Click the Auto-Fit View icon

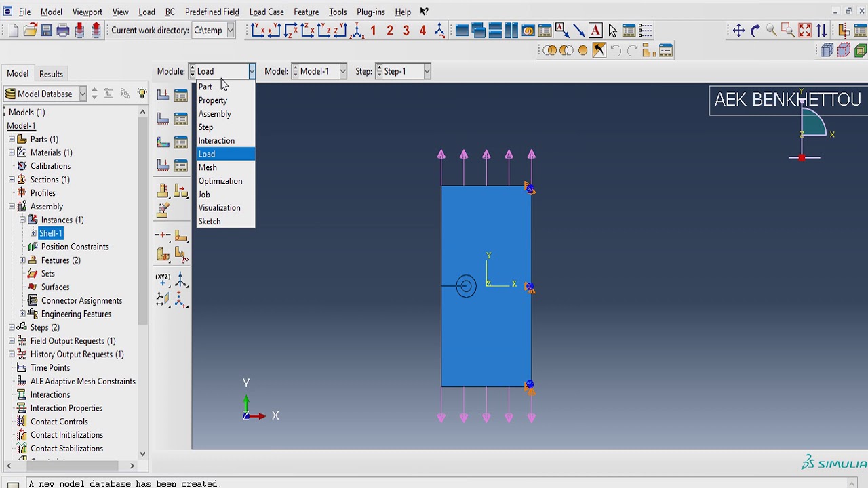click(x=804, y=30)
